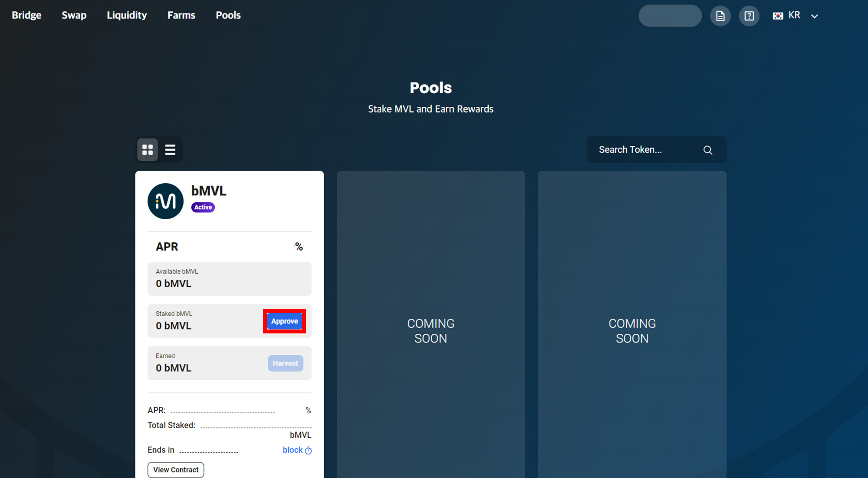Click the 'Earned' label

(x=165, y=356)
